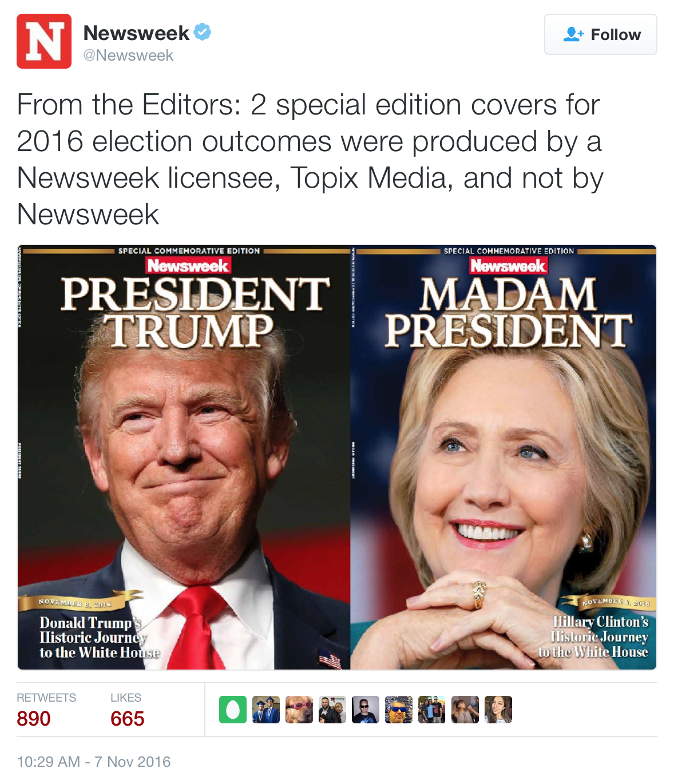
Task: Open the @Newsweek handle
Action: coord(128,56)
